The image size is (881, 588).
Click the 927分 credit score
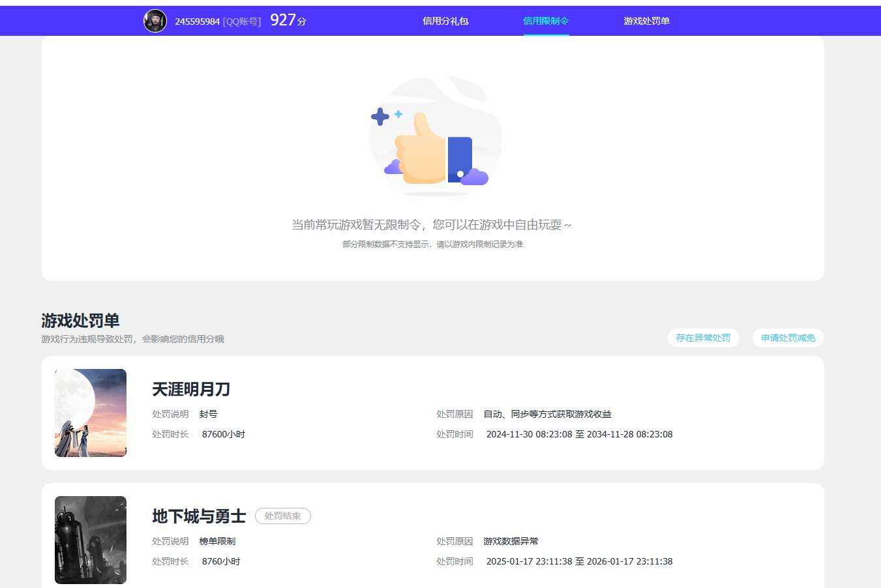pos(288,20)
